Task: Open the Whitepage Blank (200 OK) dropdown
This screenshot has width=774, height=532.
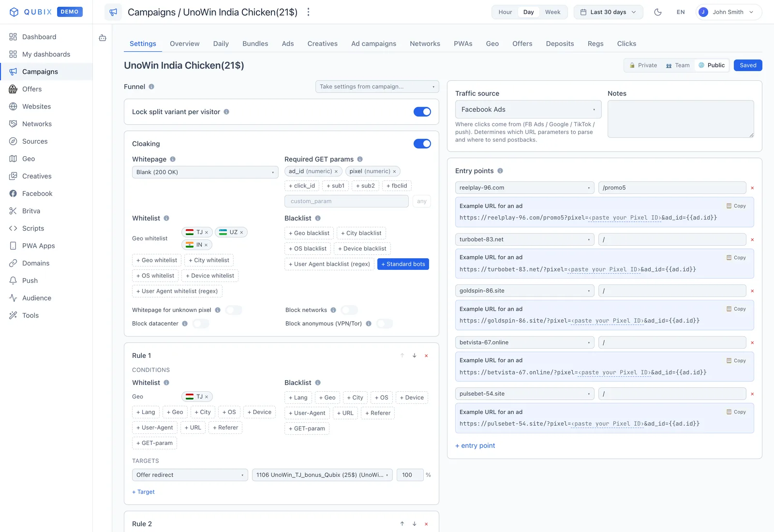Action: 205,172
